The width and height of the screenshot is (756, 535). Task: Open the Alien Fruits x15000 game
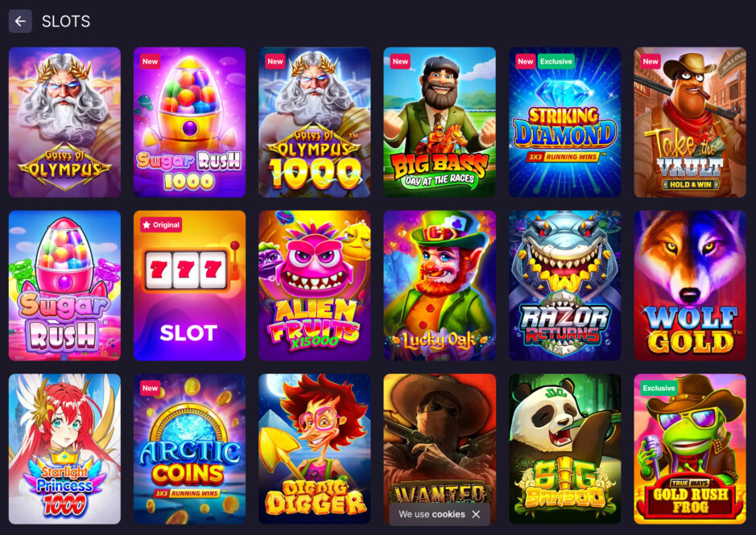[x=314, y=286]
